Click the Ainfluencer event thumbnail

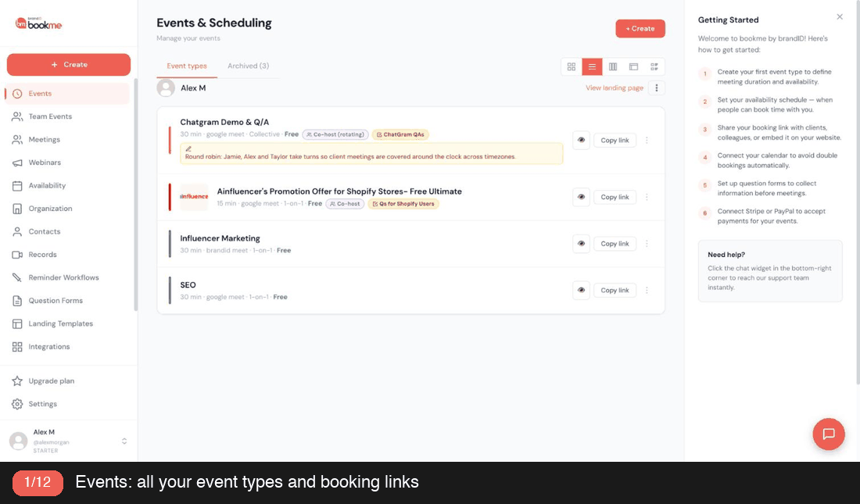click(x=194, y=197)
